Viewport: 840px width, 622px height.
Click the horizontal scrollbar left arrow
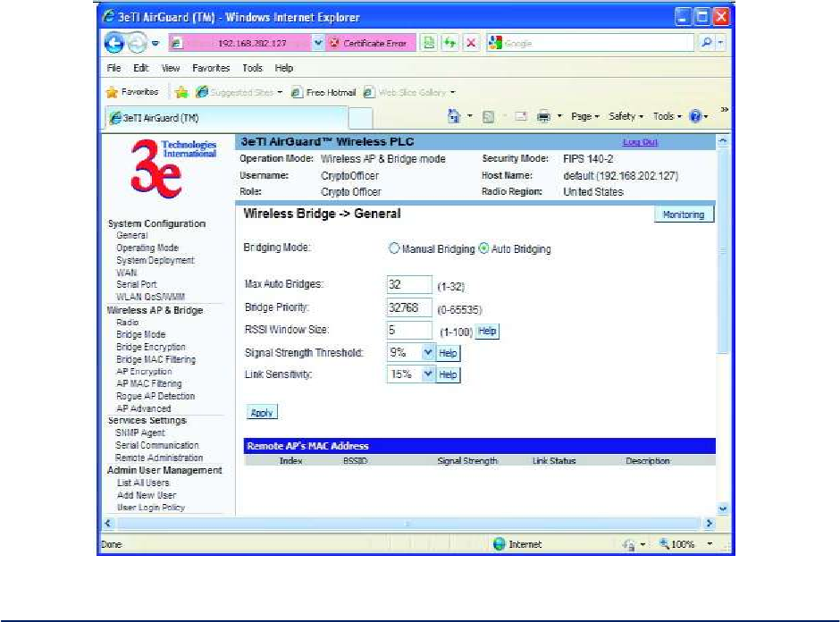click(107, 523)
